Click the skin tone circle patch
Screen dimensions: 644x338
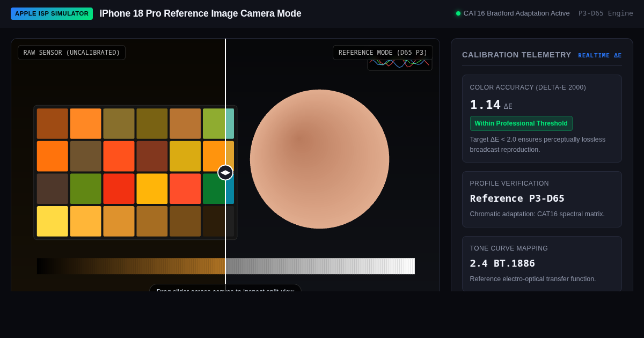320,159
